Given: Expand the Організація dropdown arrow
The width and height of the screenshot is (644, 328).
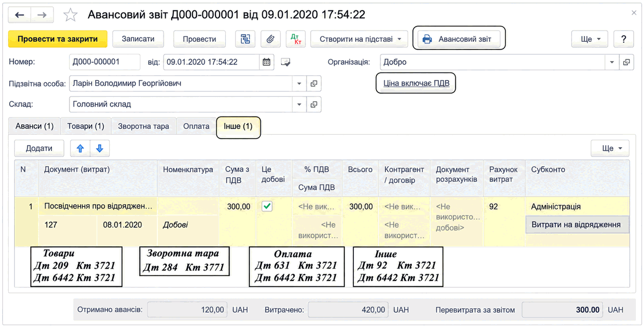Looking at the screenshot, I should (x=612, y=62).
